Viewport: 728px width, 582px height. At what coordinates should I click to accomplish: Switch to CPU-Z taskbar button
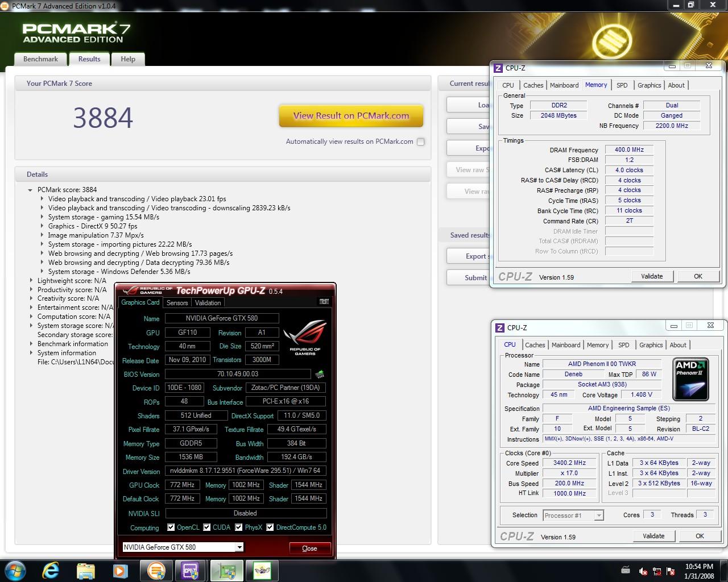click(191, 571)
